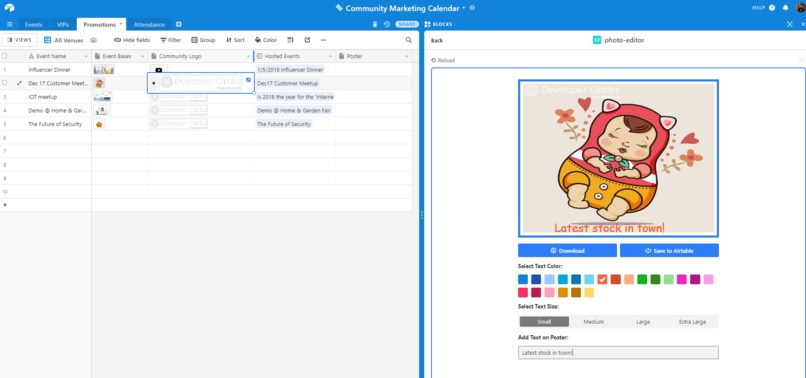Pick the bright green text color swatch
The image size is (806, 378).
642,279
